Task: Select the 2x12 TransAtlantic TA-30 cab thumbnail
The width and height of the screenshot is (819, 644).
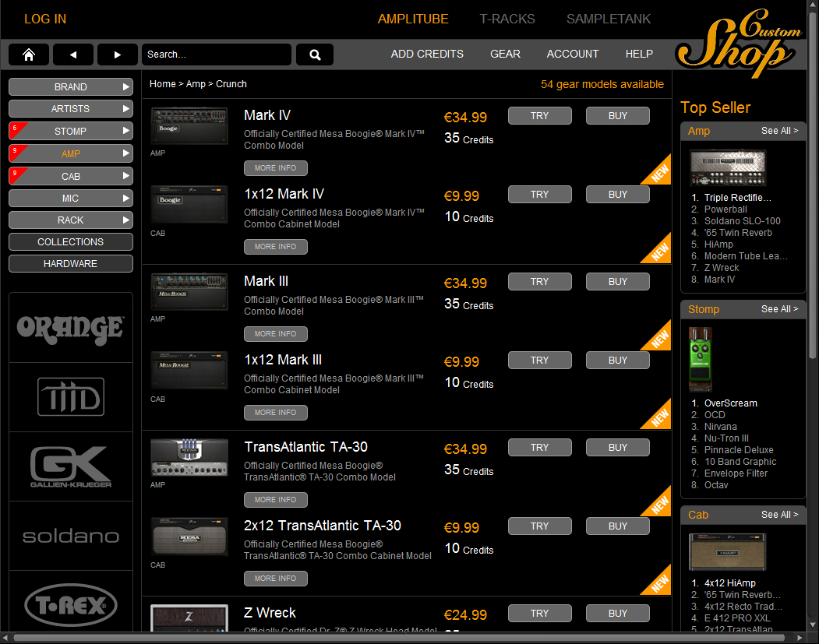Action: pyautogui.click(x=189, y=537)
